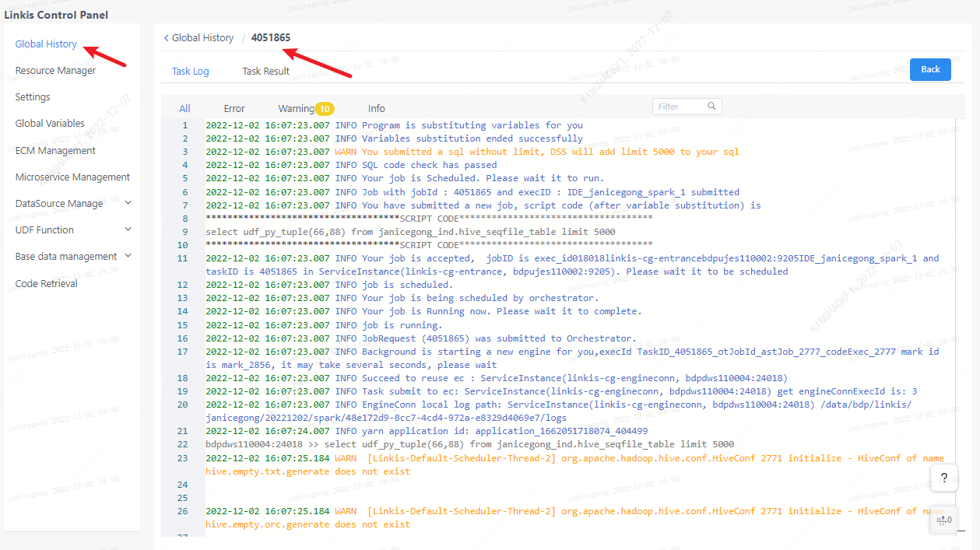Switch to the Task Result tab
The width and height of the screenshot is (980, 550).
265,72
